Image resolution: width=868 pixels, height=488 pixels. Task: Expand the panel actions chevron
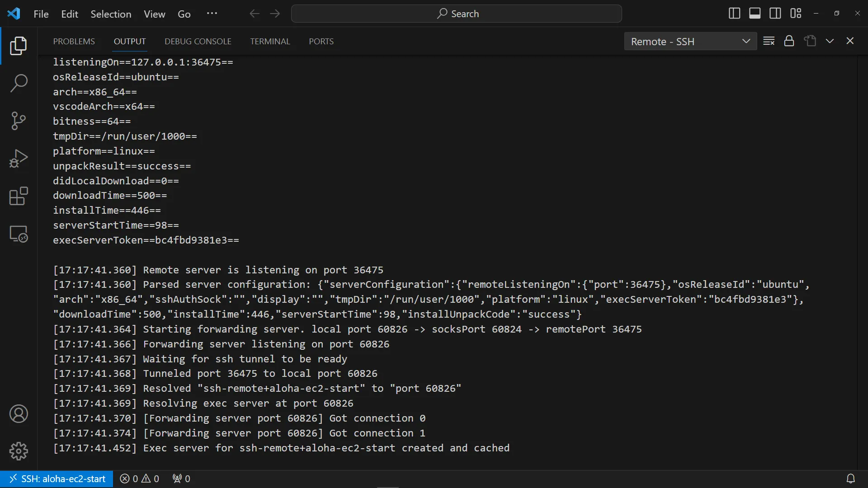(x=830, y=41)
